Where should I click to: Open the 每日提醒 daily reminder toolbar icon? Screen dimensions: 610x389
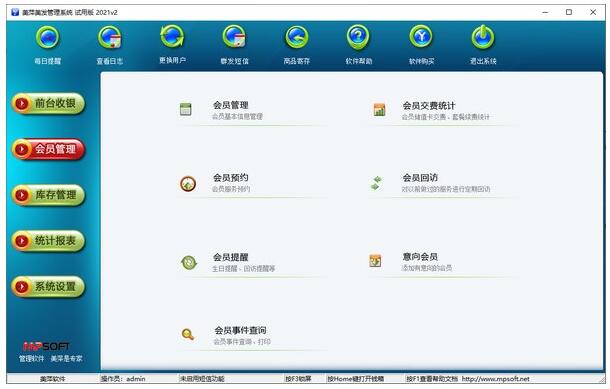(47, 38)
